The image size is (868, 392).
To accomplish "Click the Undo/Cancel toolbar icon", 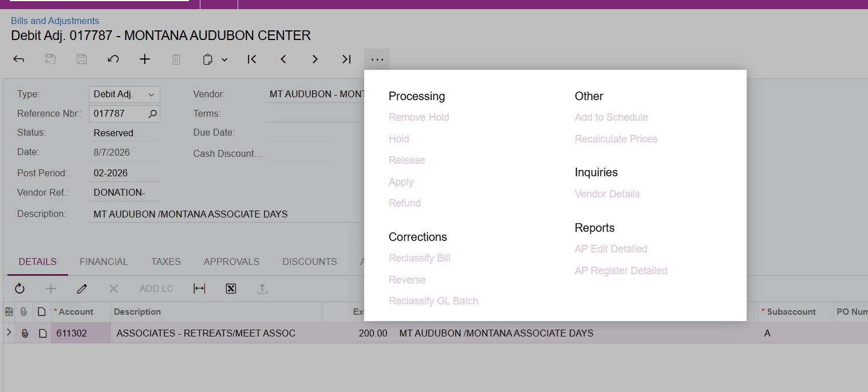I will [x=113, y=59].
